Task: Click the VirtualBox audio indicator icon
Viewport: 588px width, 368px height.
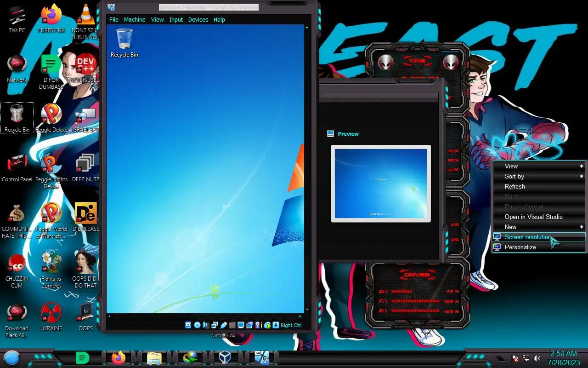Action: 206,325
